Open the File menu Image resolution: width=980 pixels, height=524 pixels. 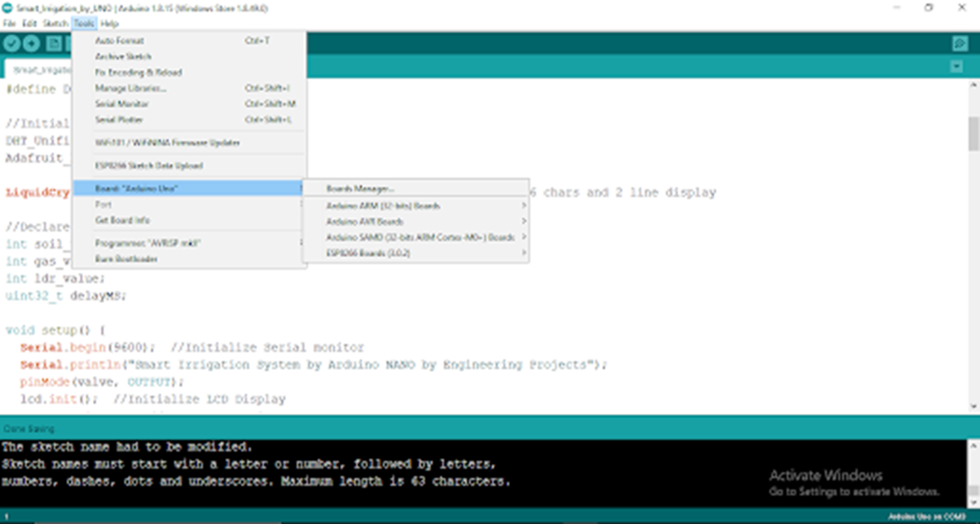(10, 24)
